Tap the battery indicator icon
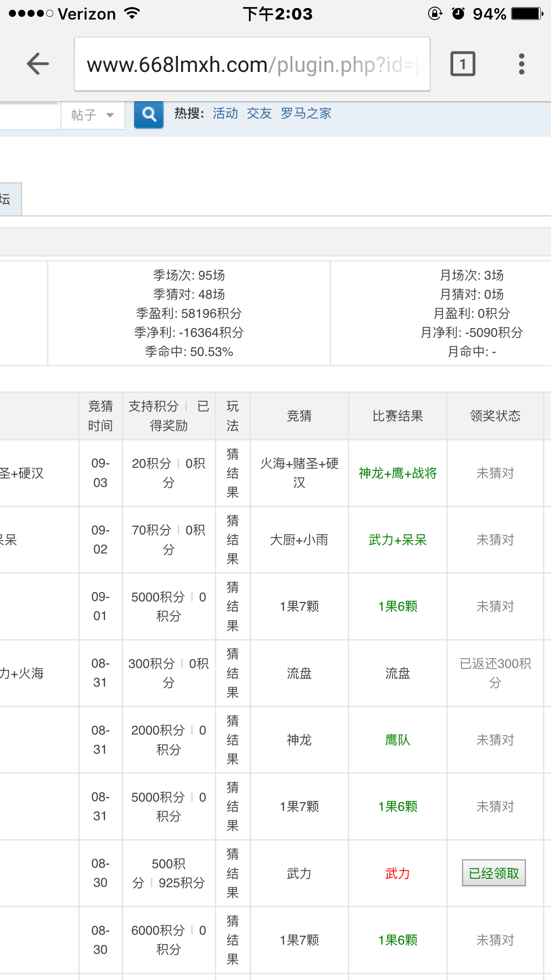 [527, 14]
